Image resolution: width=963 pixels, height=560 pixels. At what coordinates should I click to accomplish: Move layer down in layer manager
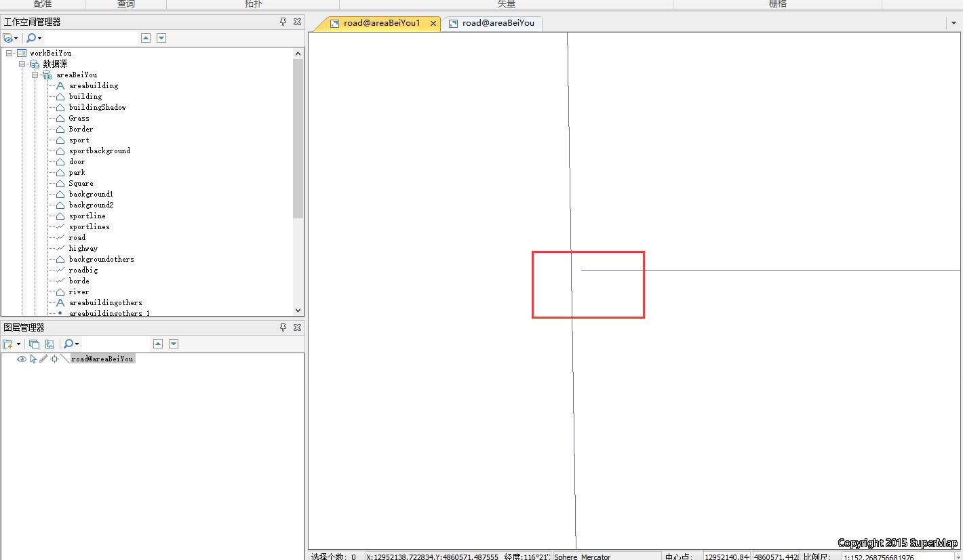pos(174,344)
